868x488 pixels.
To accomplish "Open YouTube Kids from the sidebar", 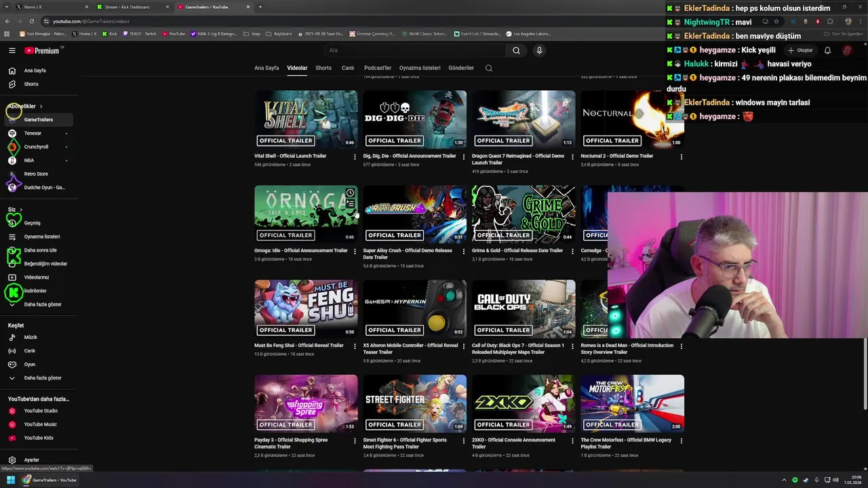I will (x=39, y=438).
